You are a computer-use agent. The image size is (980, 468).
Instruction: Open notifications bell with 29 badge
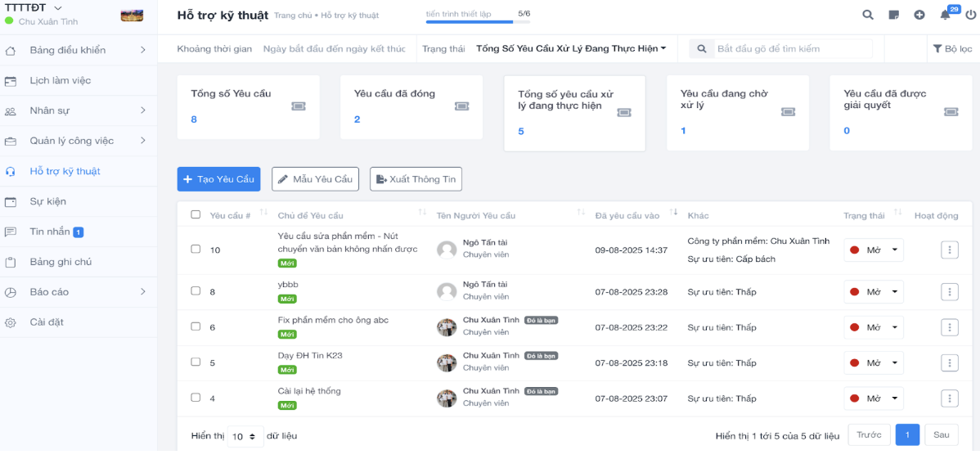click(x=946, y=15)
